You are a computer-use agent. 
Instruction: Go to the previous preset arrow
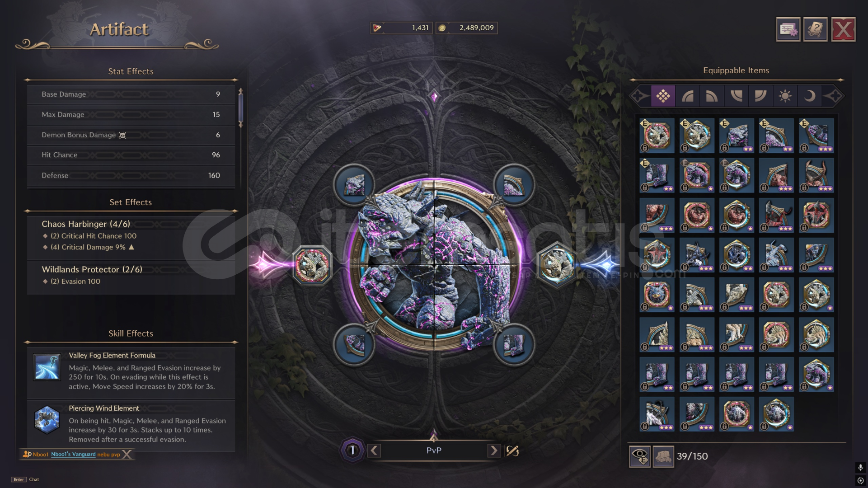pyautogui.click(x=374, y=450)
